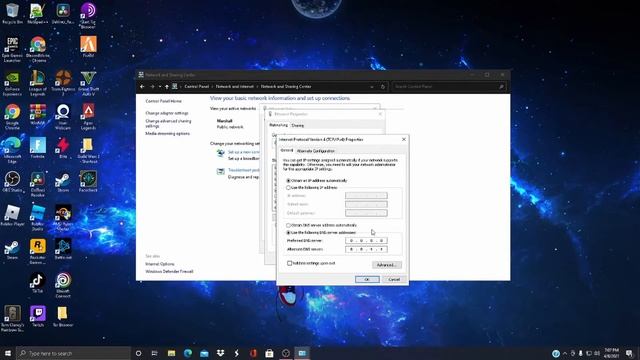Viewport: 640px width, 360px height.
Task: Click the taskbar search box
Action: click(x=73, y=353)
